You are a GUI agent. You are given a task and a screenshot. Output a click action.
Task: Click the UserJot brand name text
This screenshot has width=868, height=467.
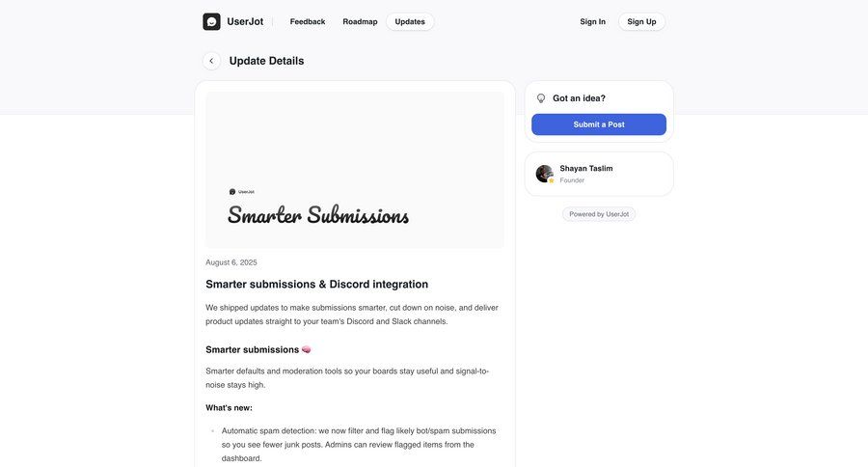click(245, 21)
